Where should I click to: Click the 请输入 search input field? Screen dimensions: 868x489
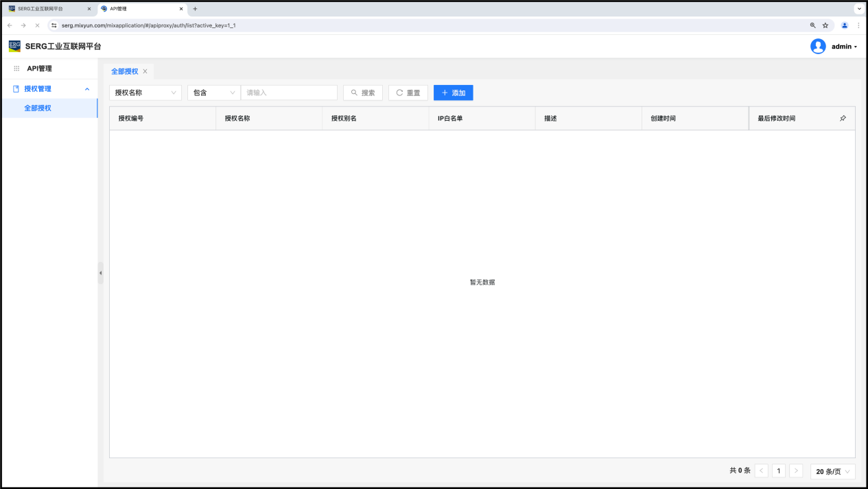pos(289,93)
